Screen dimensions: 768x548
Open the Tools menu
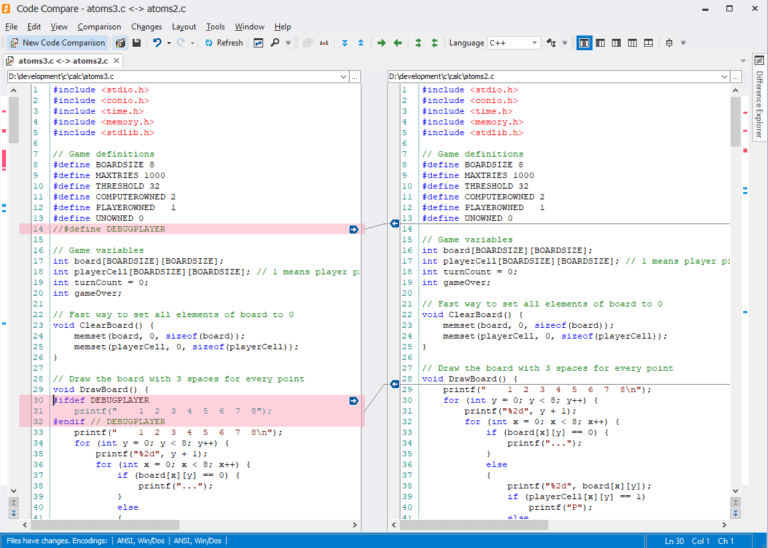click(215, 27)
